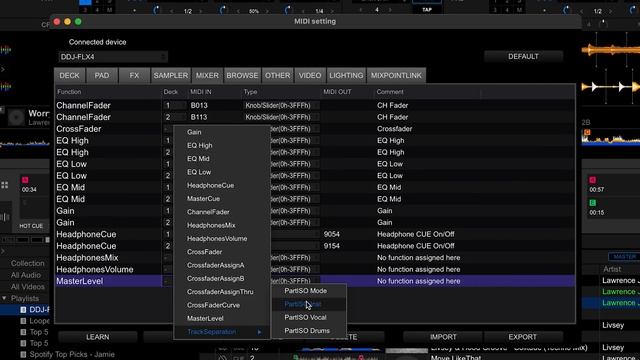The image size is (640, 360).
Task: Open the MIXPOINTLINK tab
Action: 396,76
